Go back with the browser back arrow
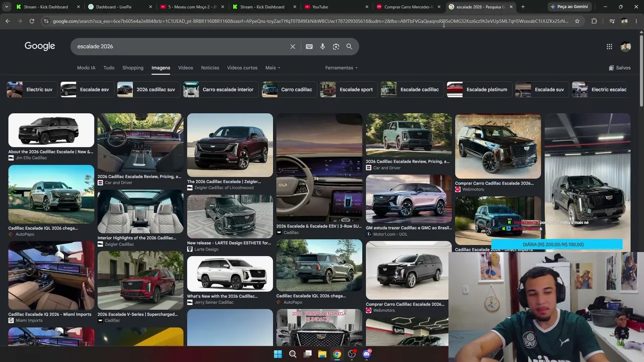The width and height of the screenshot is (644, 362). [x=8, y=21]
